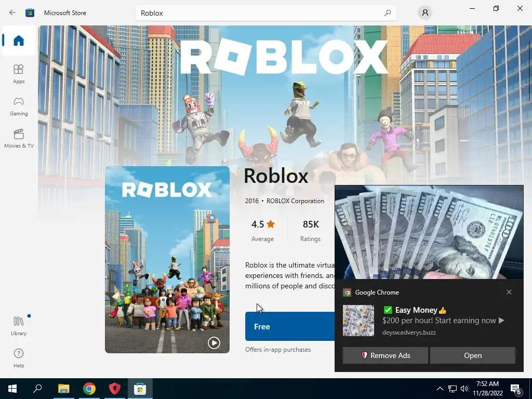This screenshot has width=532, height=399.
Task: Open Google Chrome from taskbar
Action: (x=89, y=389)
